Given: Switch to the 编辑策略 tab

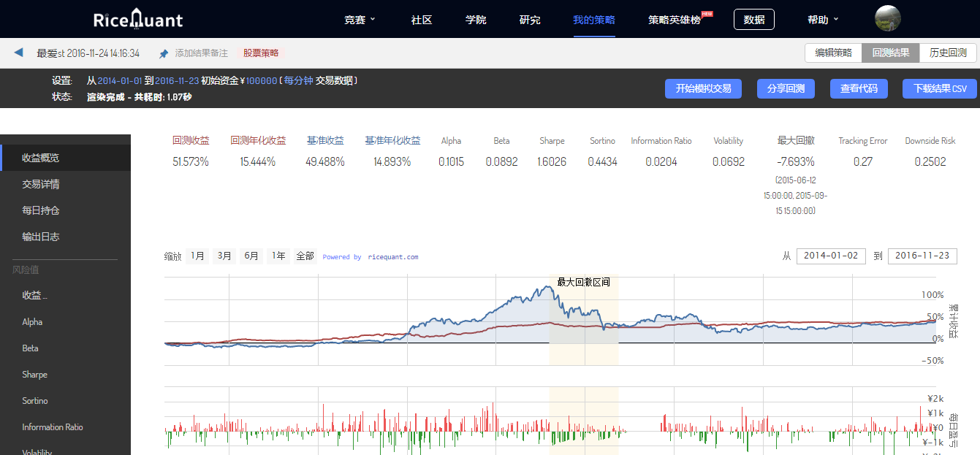Looking at the screenshot, I should click(833, 53).
